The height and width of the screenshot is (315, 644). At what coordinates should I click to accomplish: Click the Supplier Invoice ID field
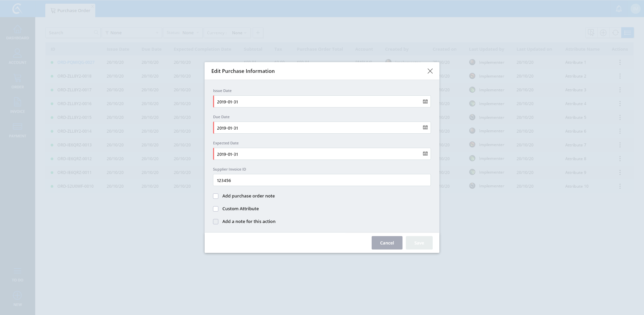[x=322, y=180]
